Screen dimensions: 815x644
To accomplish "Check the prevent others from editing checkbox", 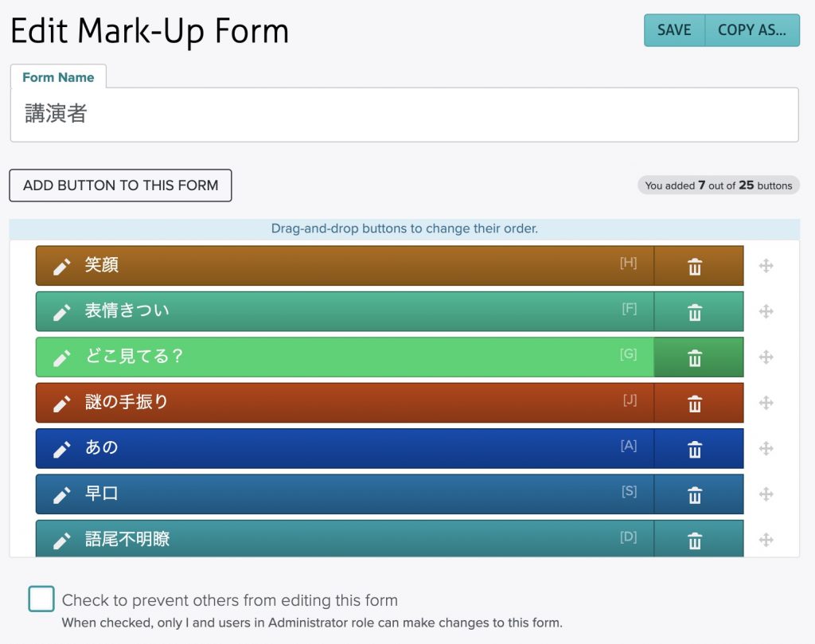I will pos(41,599).
